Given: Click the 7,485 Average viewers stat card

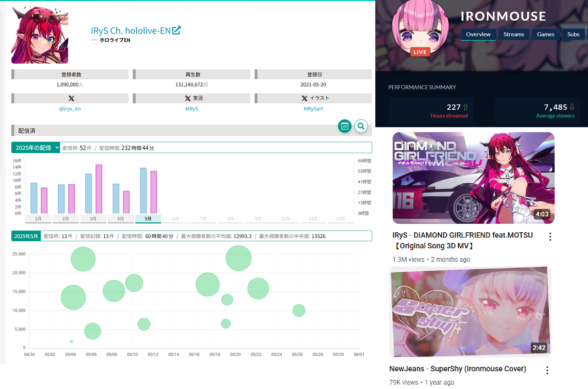Looking at the screenshot, I should [x=537, y=110].
